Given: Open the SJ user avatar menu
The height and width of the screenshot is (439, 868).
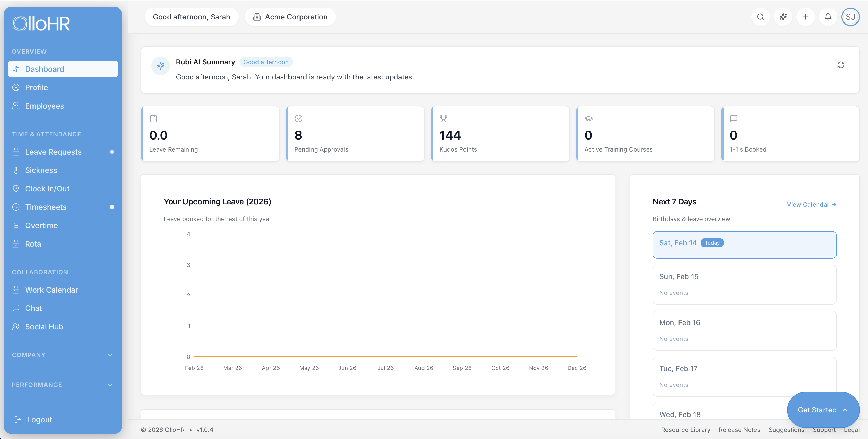Looking at the screenshot, I should [x=850, y=17].
